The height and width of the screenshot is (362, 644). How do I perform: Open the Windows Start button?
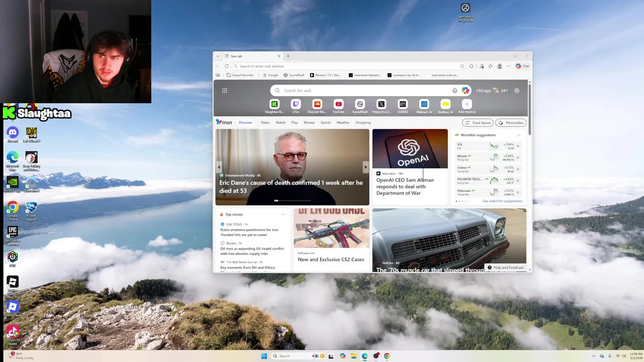coord(264,356)
